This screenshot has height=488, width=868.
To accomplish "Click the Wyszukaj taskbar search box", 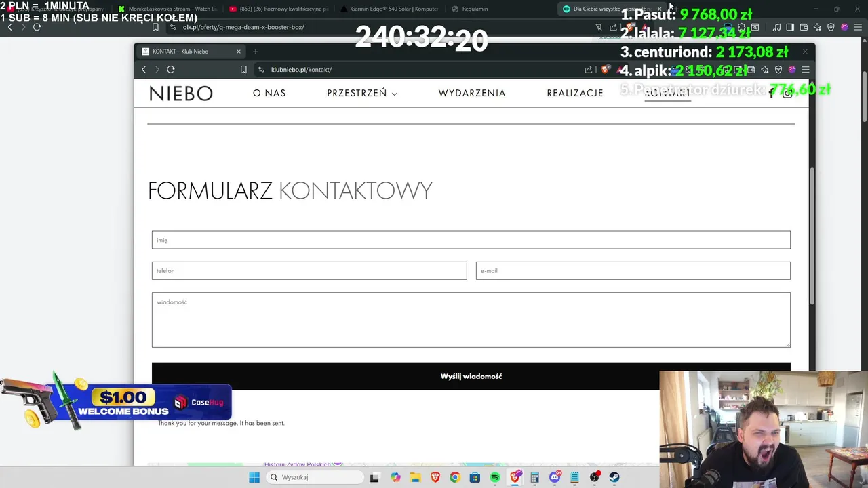I will pos(315,477).
